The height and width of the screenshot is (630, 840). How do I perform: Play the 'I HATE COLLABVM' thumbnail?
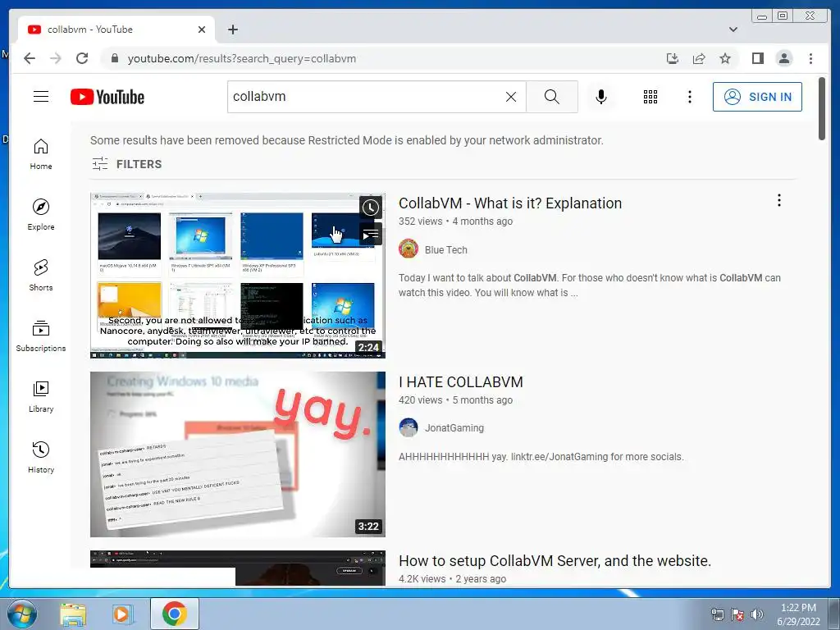point(237,454)
